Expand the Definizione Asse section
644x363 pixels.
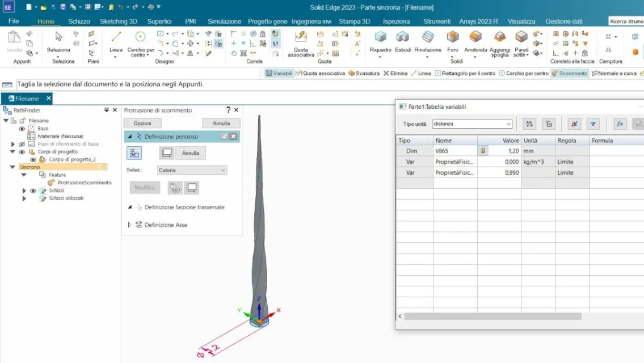click(x=129, y=225)
